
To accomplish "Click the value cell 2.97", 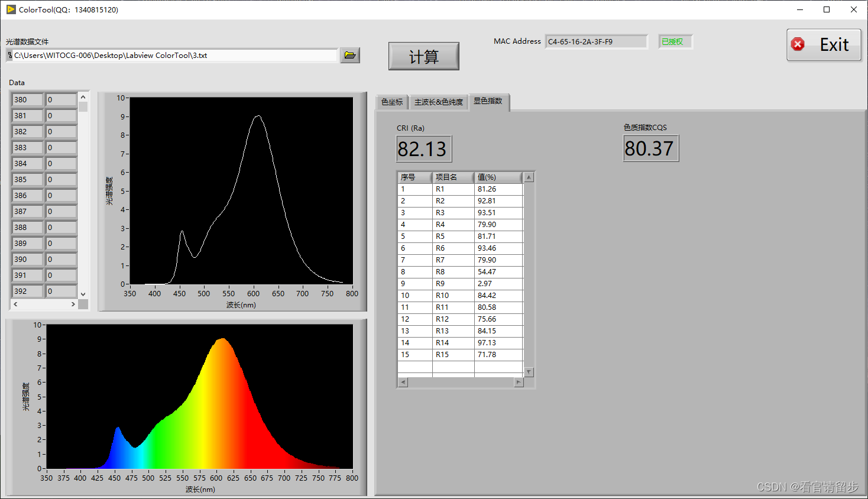I will pyautogui.click(x=498, y=284).
